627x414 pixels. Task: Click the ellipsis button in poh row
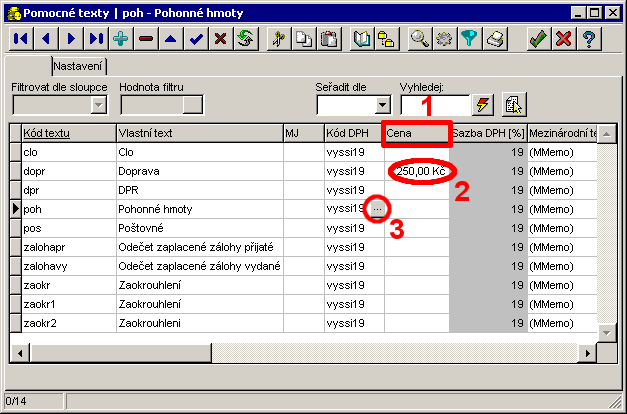click(x=376, y=208)
